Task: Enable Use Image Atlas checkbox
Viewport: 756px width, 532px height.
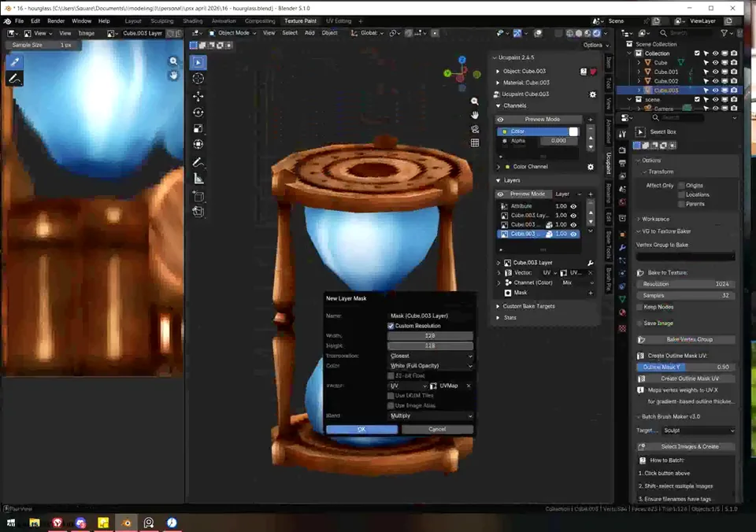Action: tap(391, 405)
